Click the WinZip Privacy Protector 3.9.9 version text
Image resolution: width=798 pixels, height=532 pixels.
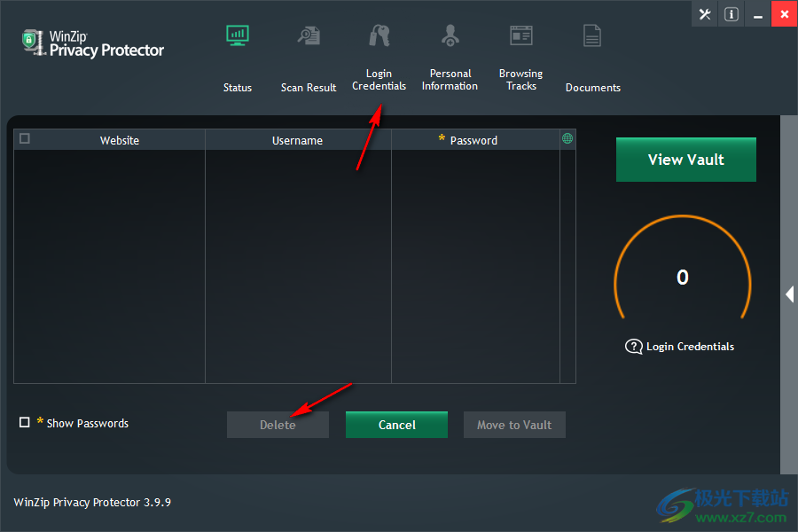coord(92,503)
